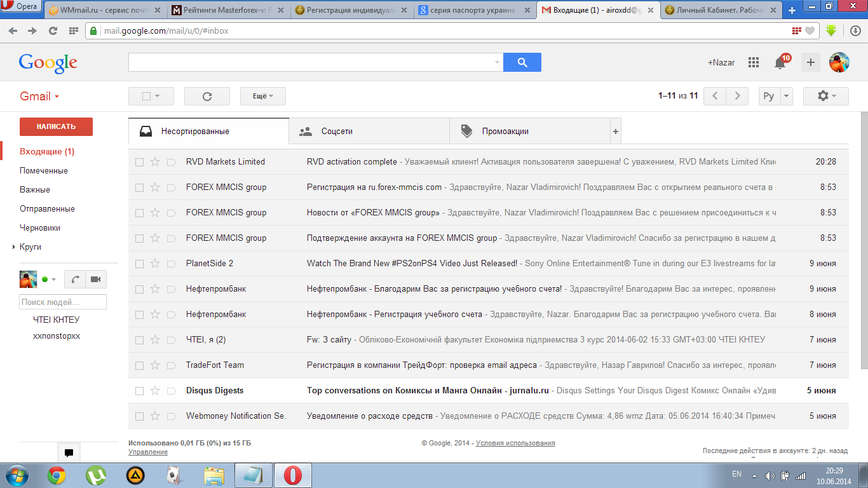868x488 pixels.
Task: Open the notifications bell icon
Action: click(780, 62)
